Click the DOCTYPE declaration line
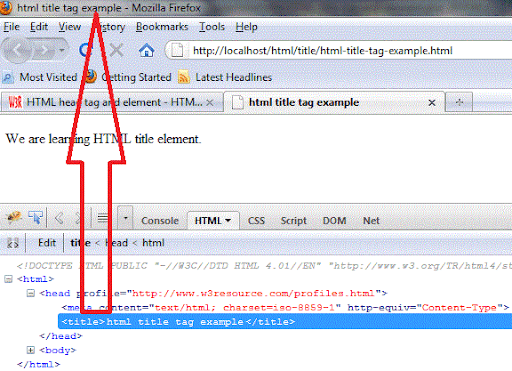The height and width of the screenshot is (371, 512). tap(264, 266)
